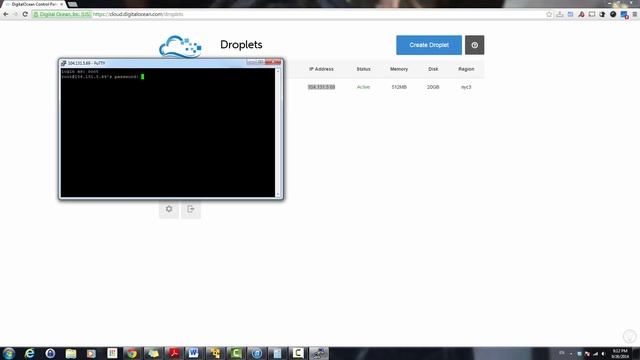Click the Region column header
The height and width of the screenshot is (360, 640).
point(466,69)
